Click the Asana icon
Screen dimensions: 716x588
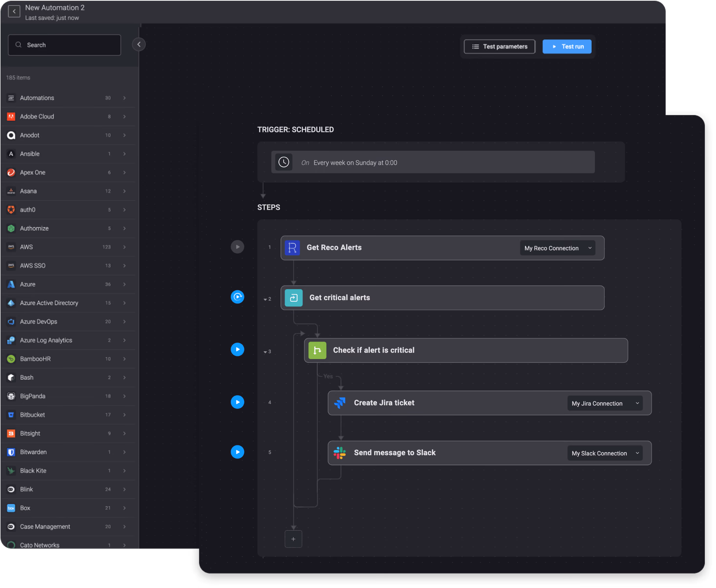pyautogui.click(x=11, y=191)
